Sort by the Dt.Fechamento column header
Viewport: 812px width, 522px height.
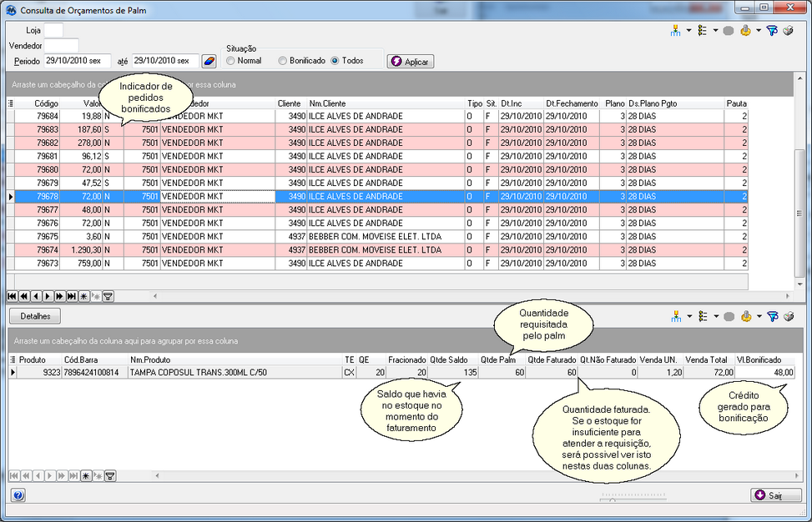pos(571,103)
